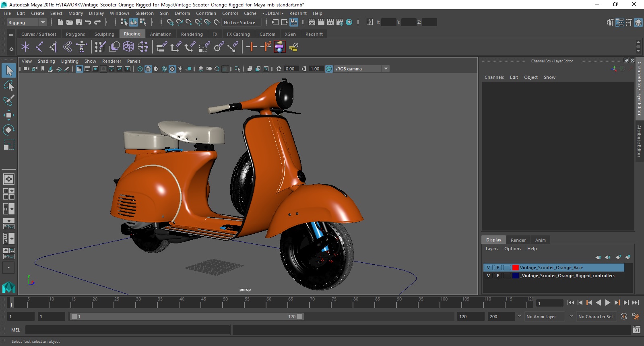Click the IPR render icon
644x346 pixels.
point(330,23)
